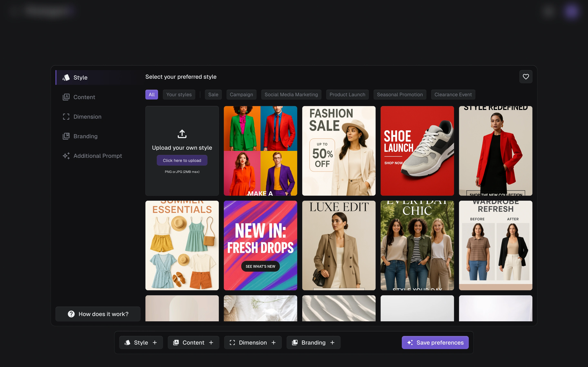Image resolution: width=588 pixels, height=367 pixels.
Task: Enable the Sale filter chip
Action: [213, 95]
